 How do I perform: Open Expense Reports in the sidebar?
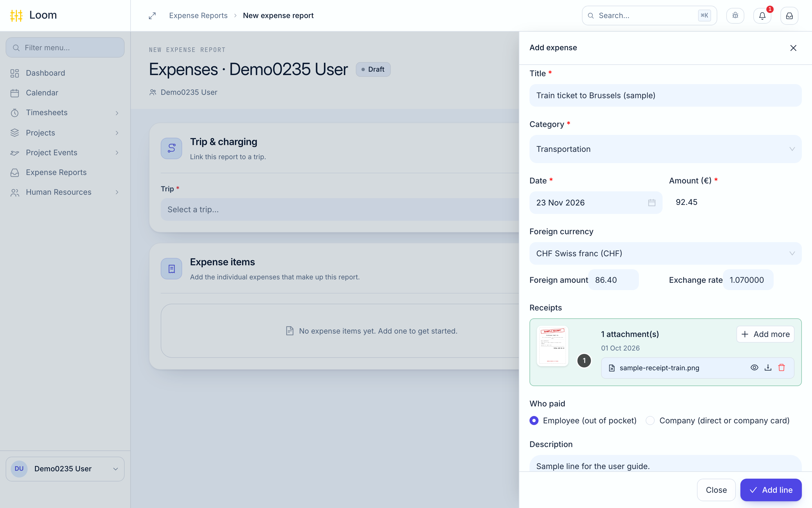point(65,172)
